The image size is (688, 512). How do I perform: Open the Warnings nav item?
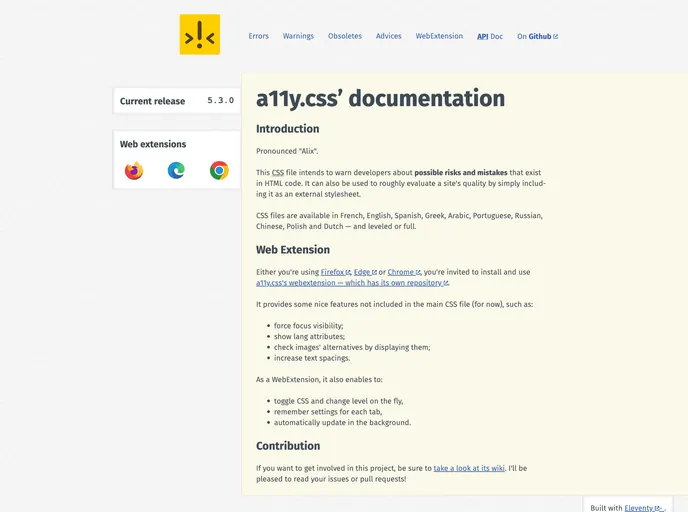pyautogui.click(x=298, y=36)
